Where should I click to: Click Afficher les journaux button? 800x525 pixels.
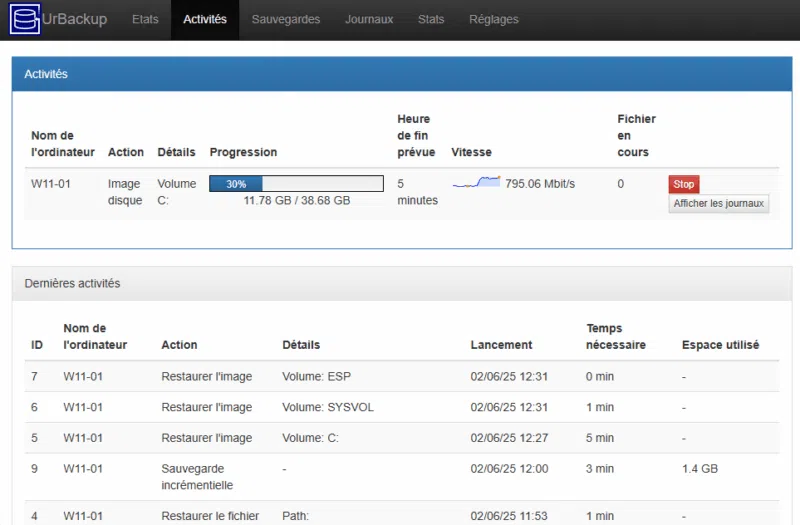click(x=718, y=204)
